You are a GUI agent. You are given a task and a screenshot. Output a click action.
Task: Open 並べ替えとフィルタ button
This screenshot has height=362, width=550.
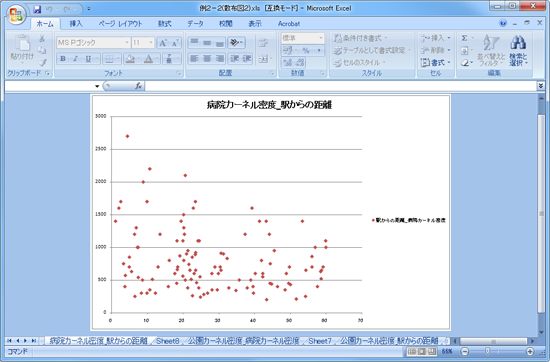[491, 51]
